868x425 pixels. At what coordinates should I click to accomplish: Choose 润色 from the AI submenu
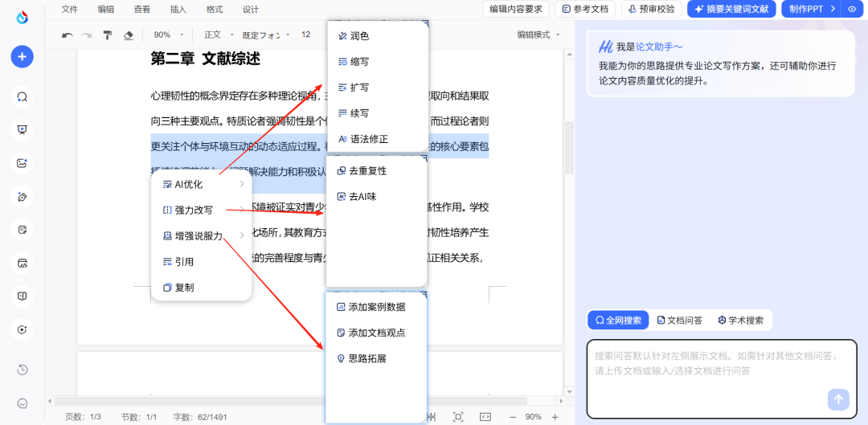coord(359,36)
